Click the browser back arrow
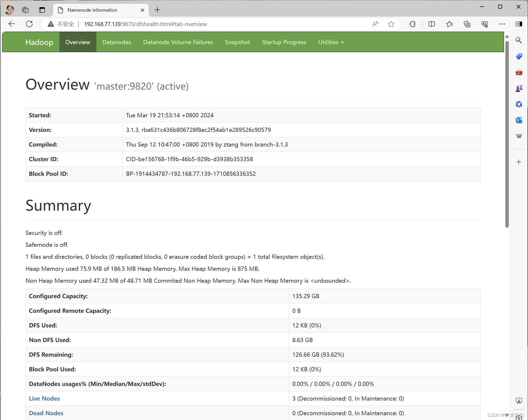Screen dimensions: 528x420 11,24
